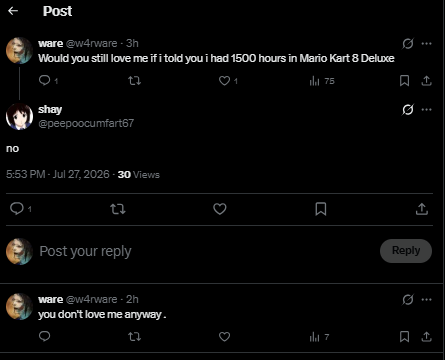Open replies on ware's original post
The height and width of the screenshot is (360, 445).
[x=44, y=81]
